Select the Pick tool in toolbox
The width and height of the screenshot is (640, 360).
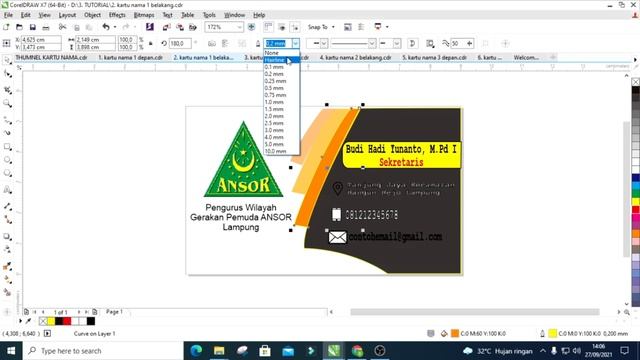coord(7,60)
